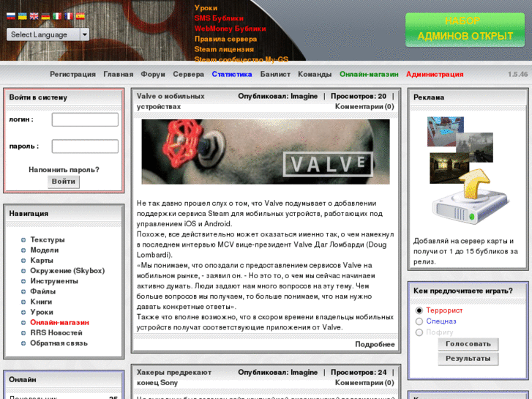Viewport: 532px width, 399px height.
Task: Open Форум from the menu bar
Action: [x=153, y=74]
